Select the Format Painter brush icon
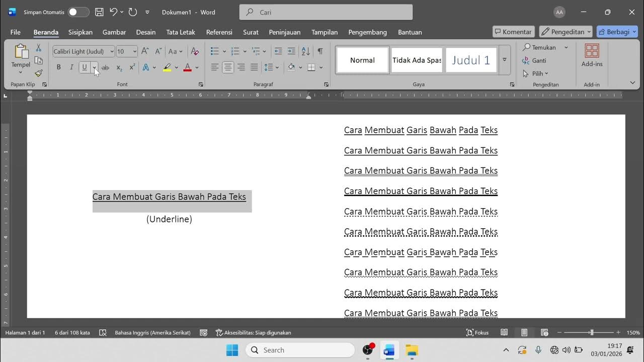The image size is (644, 362). [38, 73]
